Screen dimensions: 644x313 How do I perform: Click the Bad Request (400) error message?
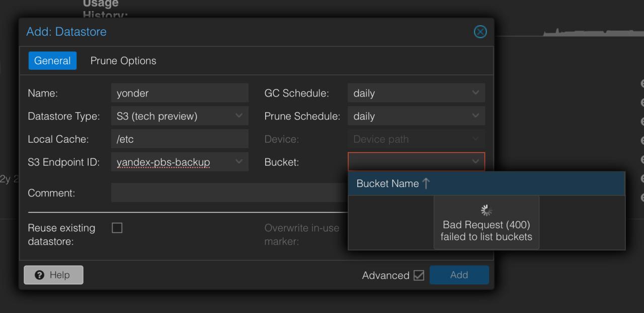point(486,231)
